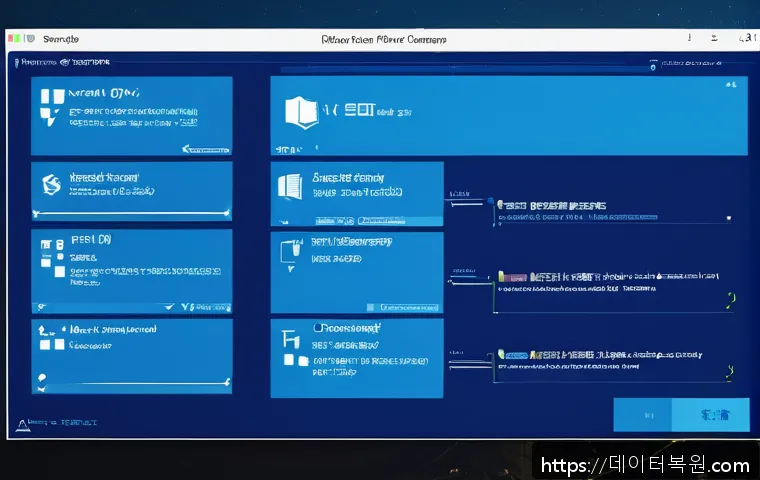Click the cluster of squares icon in the RESI tile
The width and height of the screenshot is (760, 480).
click(52, 257)
